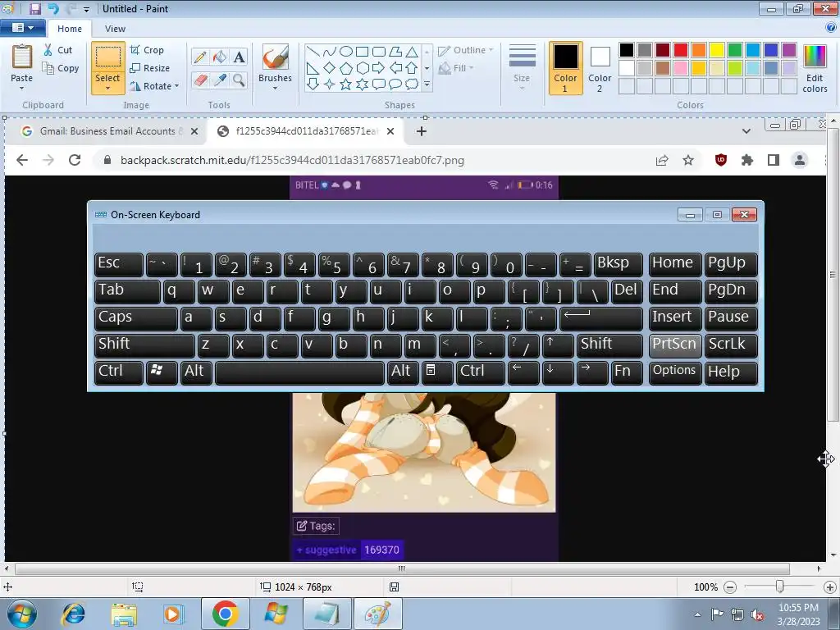Open the Paste options arrow
This screenshot has width=840, height=630.
(x=22, y=89)
